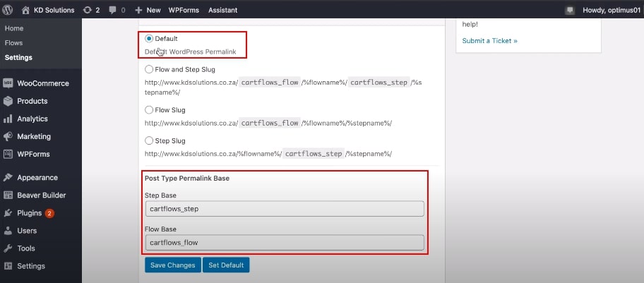Open the comments bubble icon
The image size is (644, 283).
(112, 10)
